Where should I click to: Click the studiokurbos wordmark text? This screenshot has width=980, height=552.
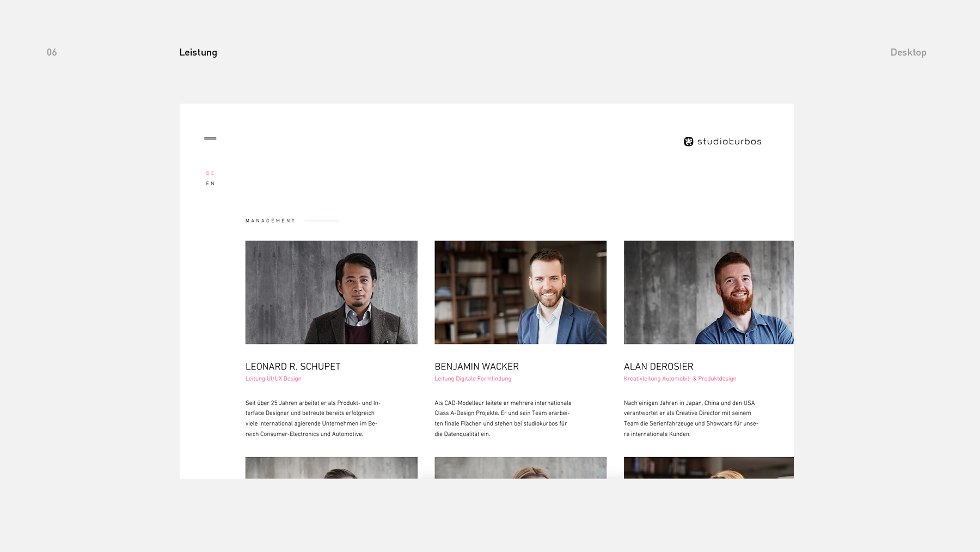(730, 142)
